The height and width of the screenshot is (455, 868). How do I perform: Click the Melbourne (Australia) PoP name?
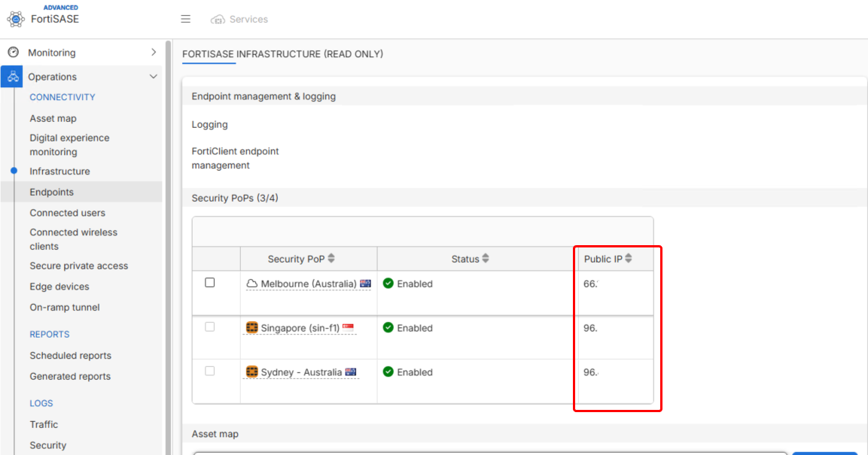coord(309,284)
